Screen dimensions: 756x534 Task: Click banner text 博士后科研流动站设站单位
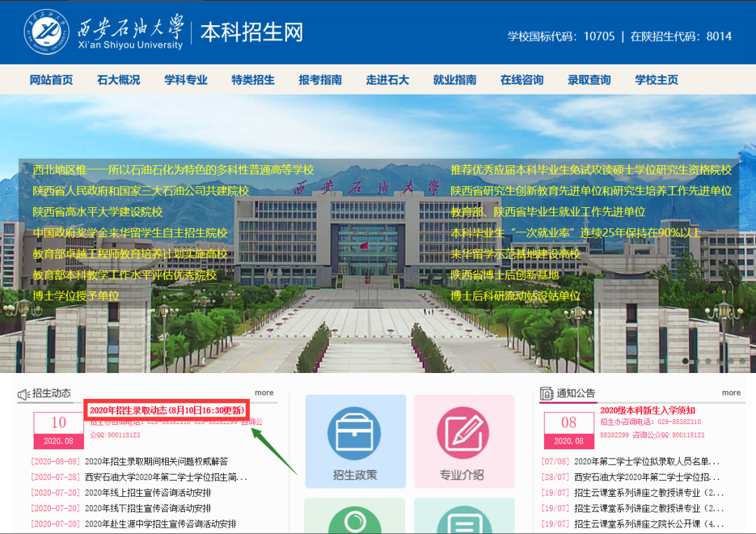coord(515,295)
